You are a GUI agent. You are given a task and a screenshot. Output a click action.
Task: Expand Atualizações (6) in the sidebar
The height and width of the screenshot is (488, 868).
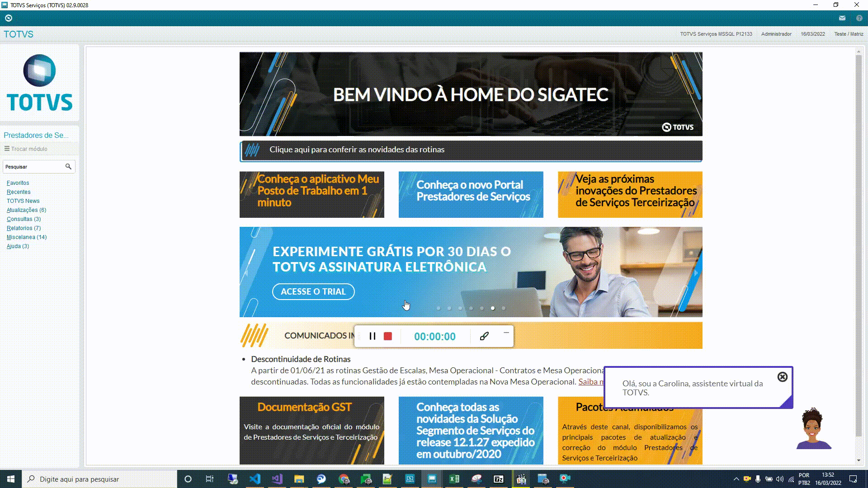(26, 210)
